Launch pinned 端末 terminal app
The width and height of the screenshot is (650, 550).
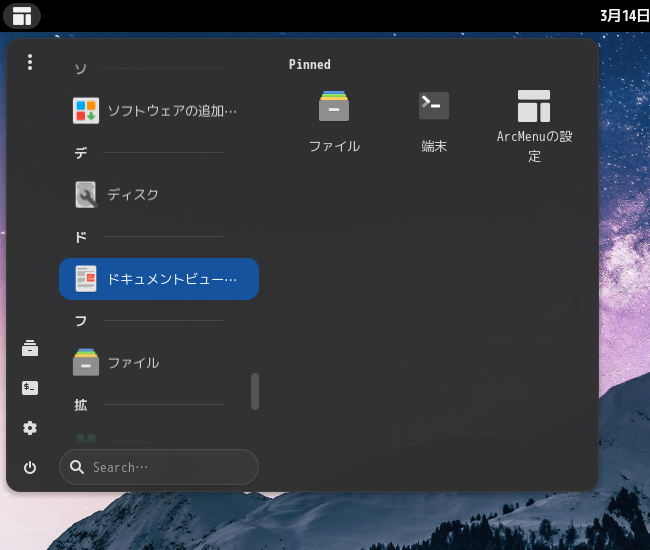pos(434,122)
